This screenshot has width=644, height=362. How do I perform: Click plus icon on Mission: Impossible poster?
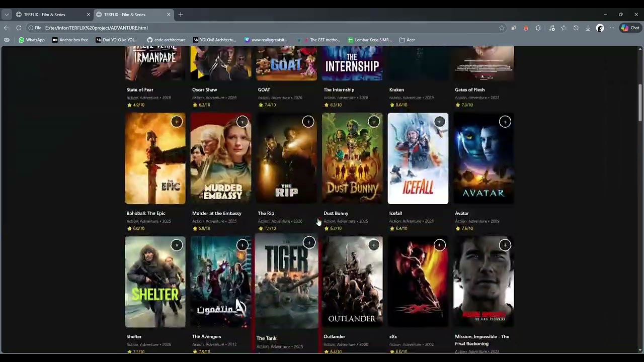point(505,245)
